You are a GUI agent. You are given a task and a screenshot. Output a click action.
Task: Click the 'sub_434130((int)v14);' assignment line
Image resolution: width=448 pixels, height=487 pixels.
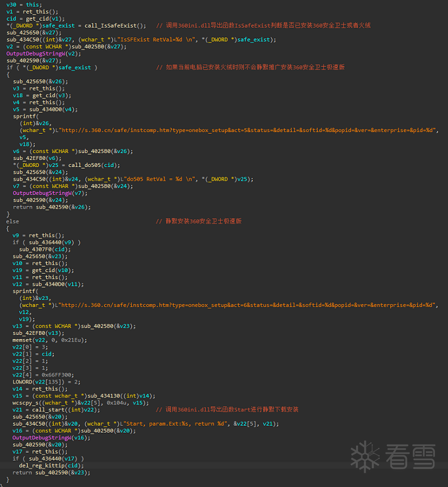point(84,396)
